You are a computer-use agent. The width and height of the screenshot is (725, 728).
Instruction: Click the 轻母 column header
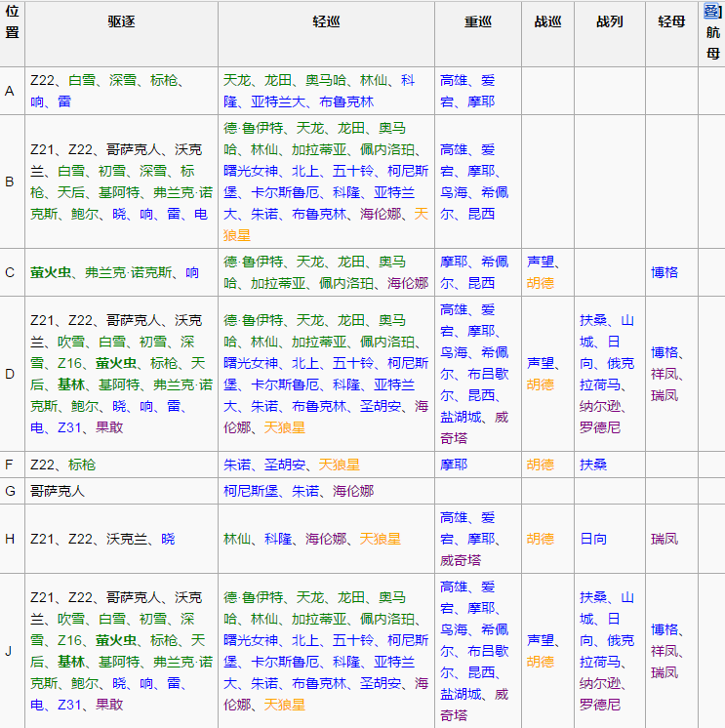coord(671,21)
